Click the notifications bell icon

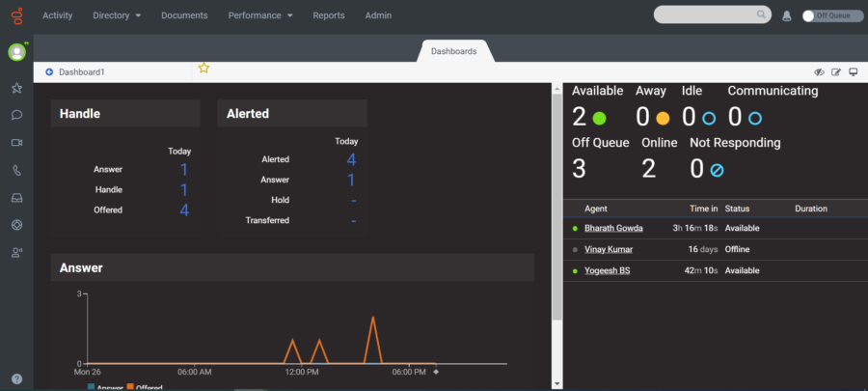coord(787,16)
